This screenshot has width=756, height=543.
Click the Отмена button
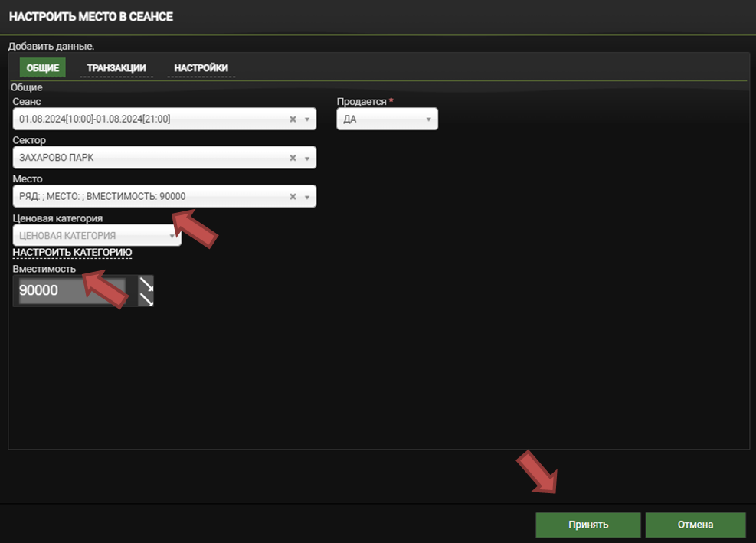695,525
